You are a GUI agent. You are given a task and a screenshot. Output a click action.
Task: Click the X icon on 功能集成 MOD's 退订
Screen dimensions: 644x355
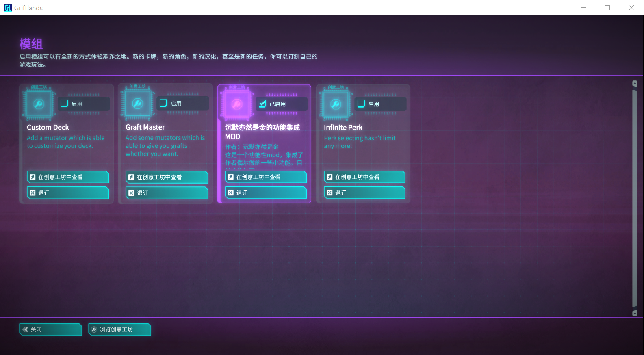pos(231,193)
